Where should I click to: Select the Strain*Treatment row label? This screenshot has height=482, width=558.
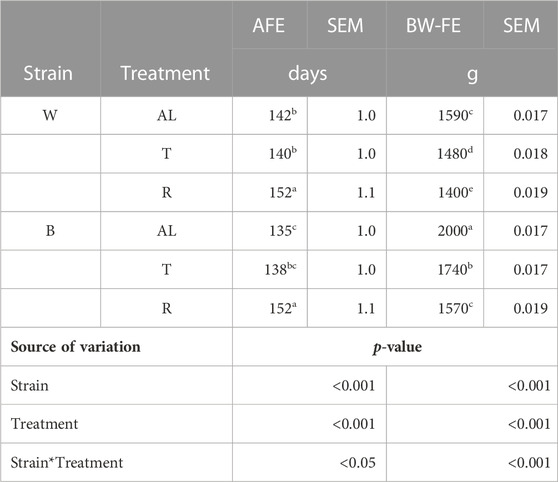pos(67,462)
